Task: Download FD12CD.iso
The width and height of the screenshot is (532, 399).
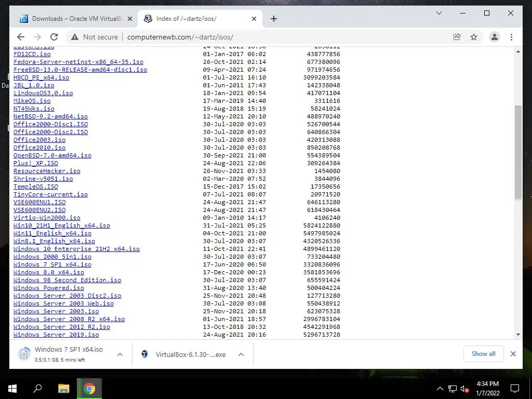Action: pyautogui.click(x=32, y=54)
